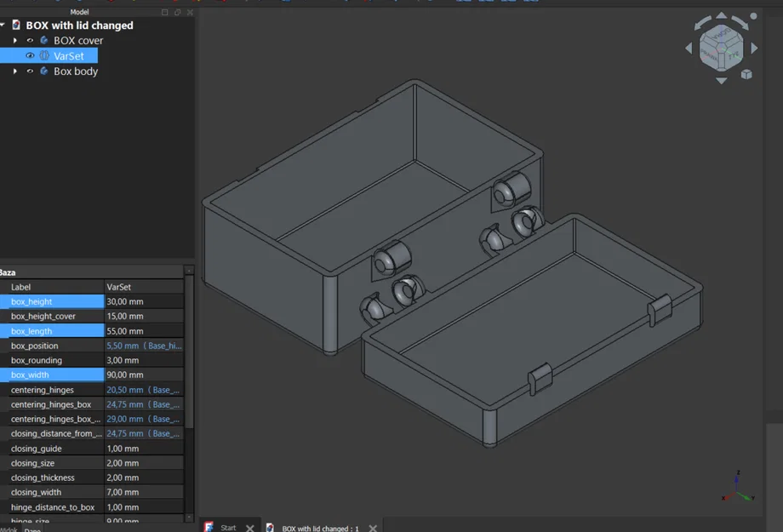This screenshot has height=532, width=783.
Task: Toggle visibility of VarSet
Action: 30,55
